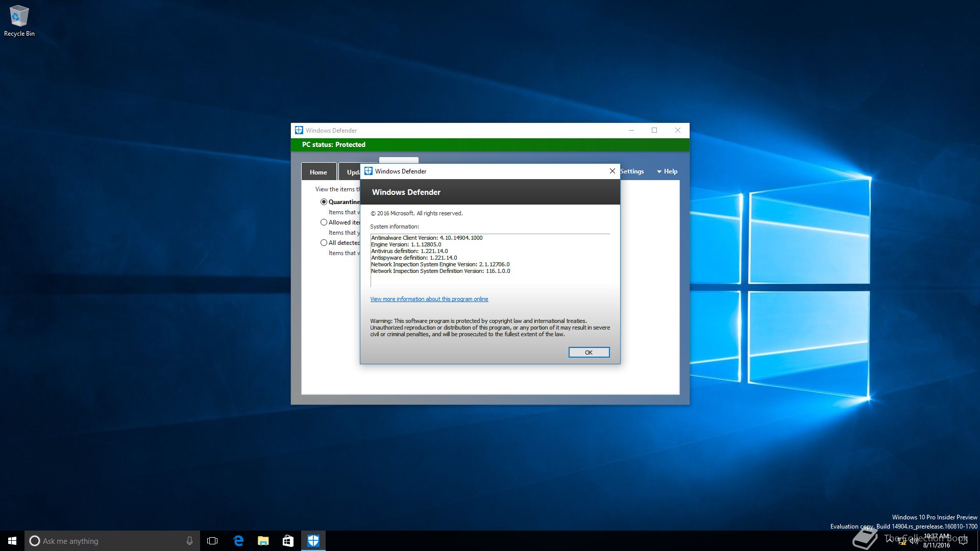Select the Allowed items radio button
The width and height of the screenshot is (980, 551).
324,222
